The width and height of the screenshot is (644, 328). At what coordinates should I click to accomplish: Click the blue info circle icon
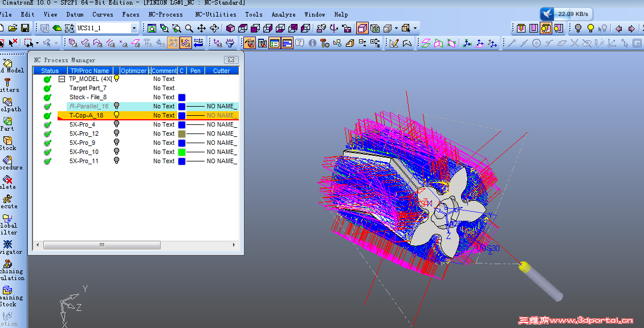[x=312, y=42]
